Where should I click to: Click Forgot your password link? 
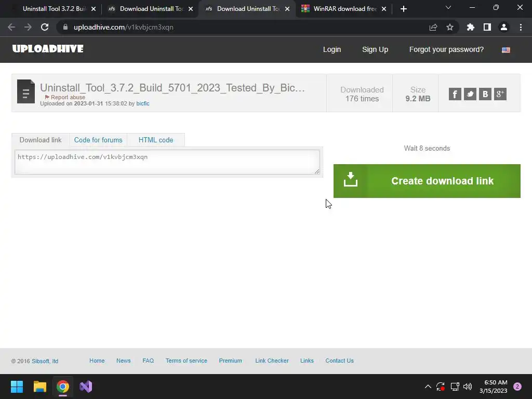[x=446, y=49]
